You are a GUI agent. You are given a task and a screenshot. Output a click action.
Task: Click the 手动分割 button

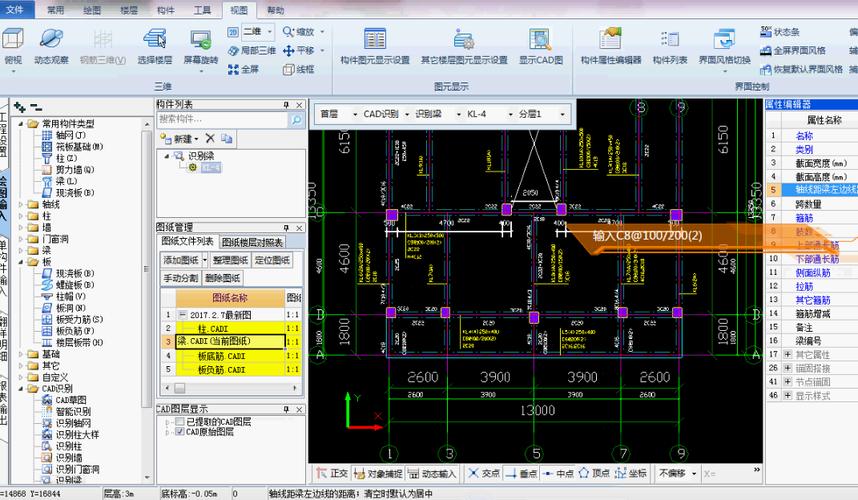click(x=181, y=278)
